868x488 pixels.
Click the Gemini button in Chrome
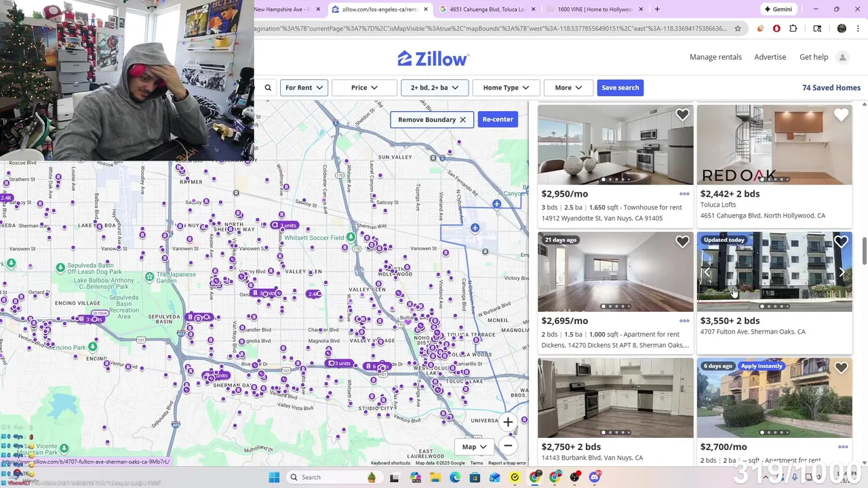tap(778, 9)
